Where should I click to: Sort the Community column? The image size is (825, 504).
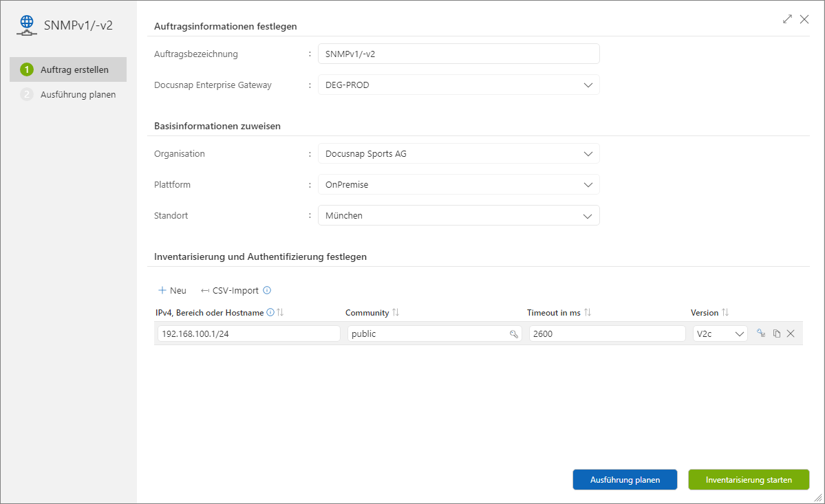[396, 312]
